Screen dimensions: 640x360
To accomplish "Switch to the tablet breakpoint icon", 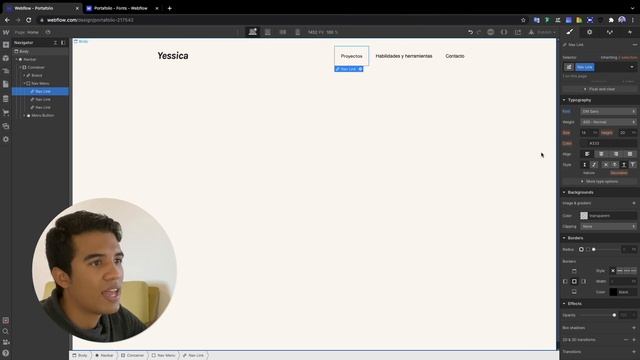I will 268,32.
